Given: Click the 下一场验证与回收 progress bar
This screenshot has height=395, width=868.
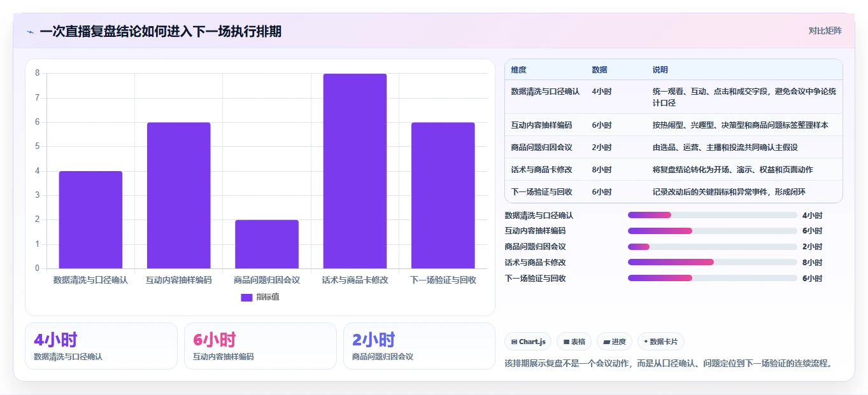Looking at the screenshot, I should tap(712, 278).
